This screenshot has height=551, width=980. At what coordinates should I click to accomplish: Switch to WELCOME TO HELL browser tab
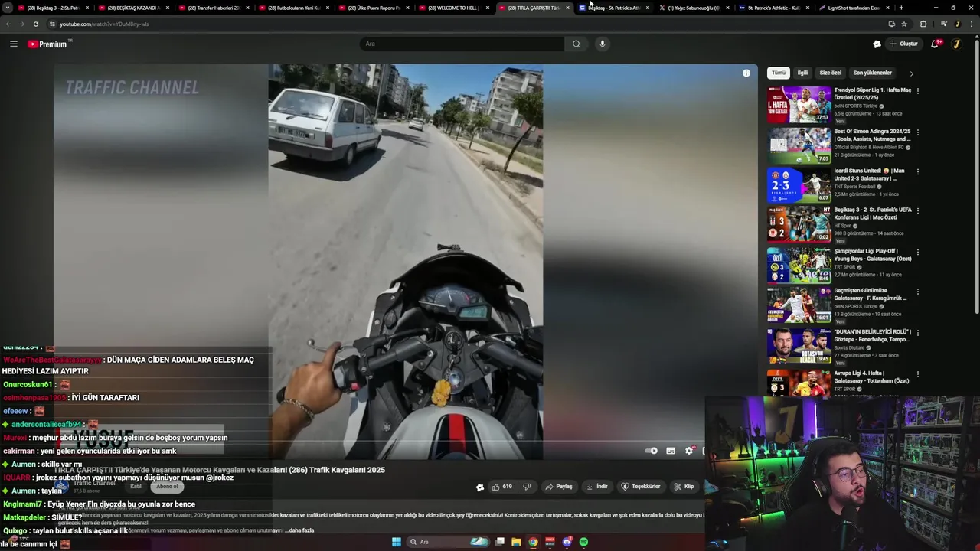pos(455,8)
